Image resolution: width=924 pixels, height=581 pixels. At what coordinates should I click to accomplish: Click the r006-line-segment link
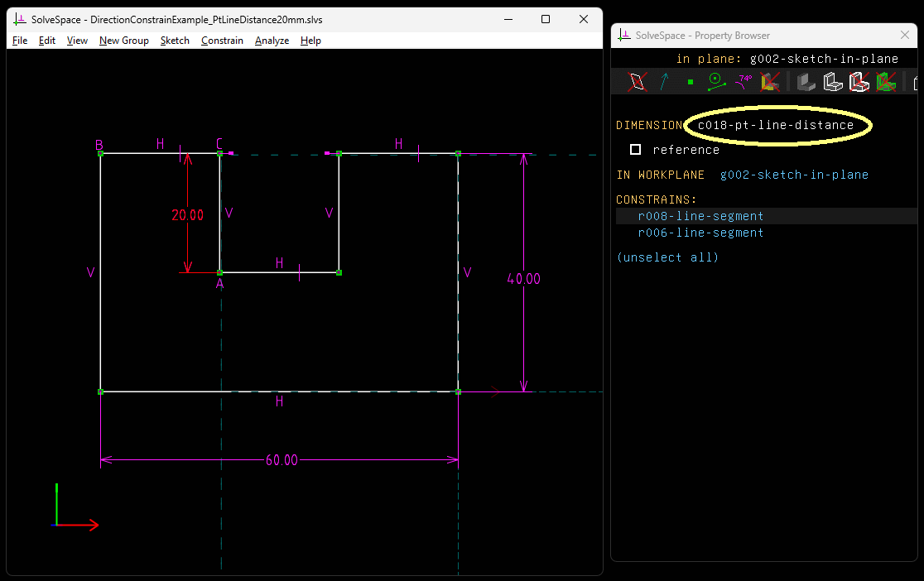click(x=700, y=233)
